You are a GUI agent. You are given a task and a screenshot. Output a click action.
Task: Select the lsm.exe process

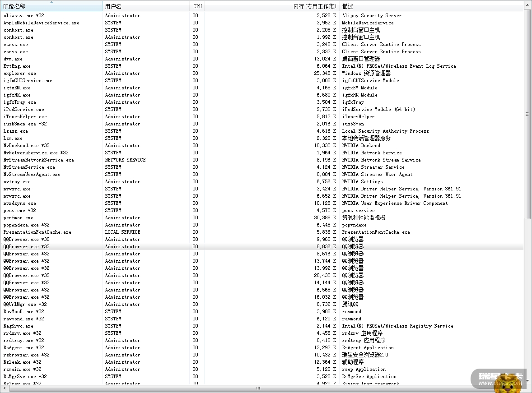(x=262, y=139)
